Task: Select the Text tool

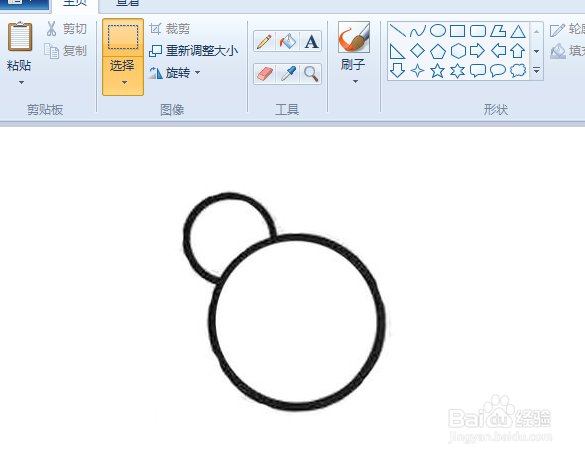Action: (x=311, y=41)
